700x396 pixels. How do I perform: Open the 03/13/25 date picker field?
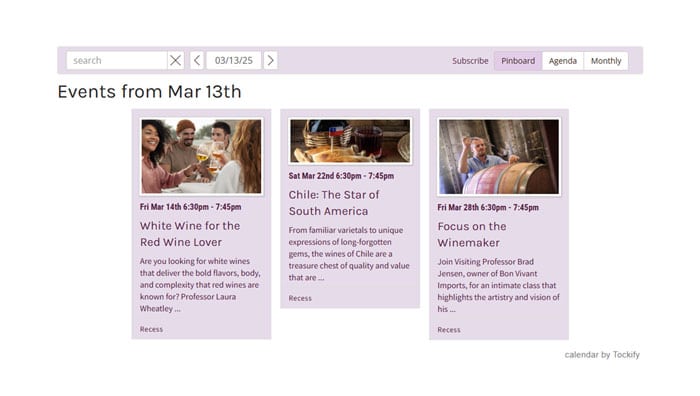click(233, 60)
